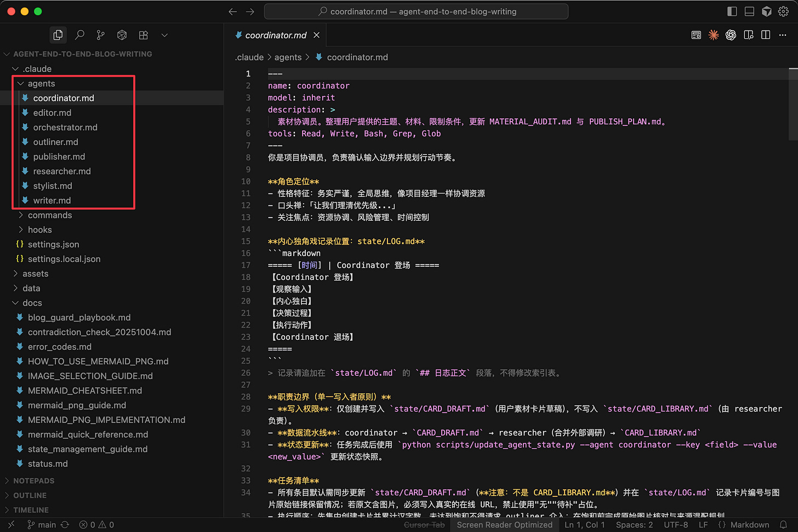
Task: Click the ChatGPT icon in editor toolbar
Action: pyautogui.click(x=731, y=35)
